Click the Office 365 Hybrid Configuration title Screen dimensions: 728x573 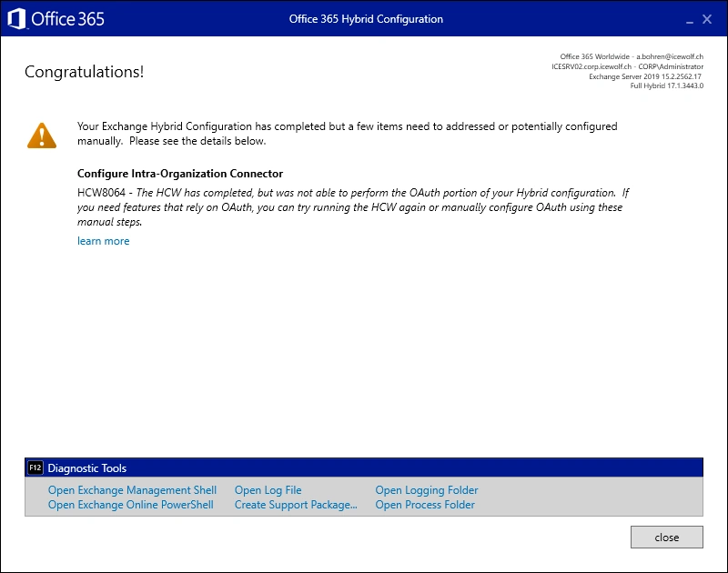point(366,18)
